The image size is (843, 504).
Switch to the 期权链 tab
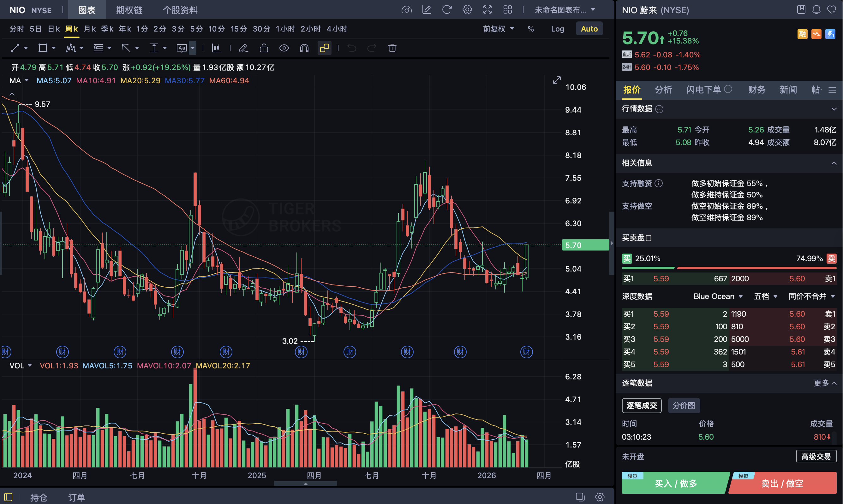[129, 10]
